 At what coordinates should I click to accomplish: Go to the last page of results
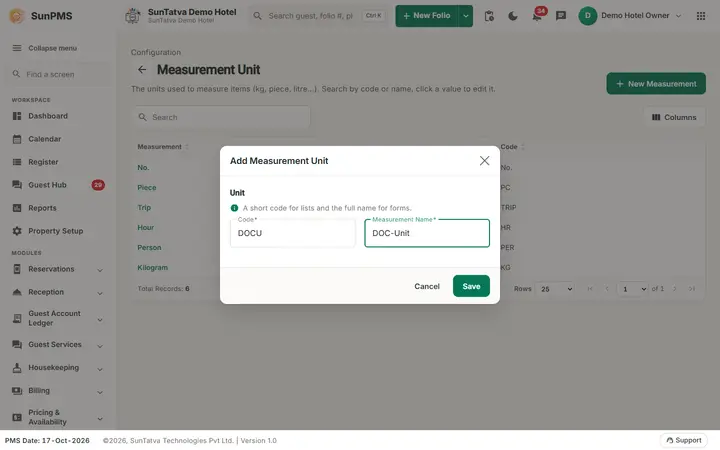pos(692,289)
